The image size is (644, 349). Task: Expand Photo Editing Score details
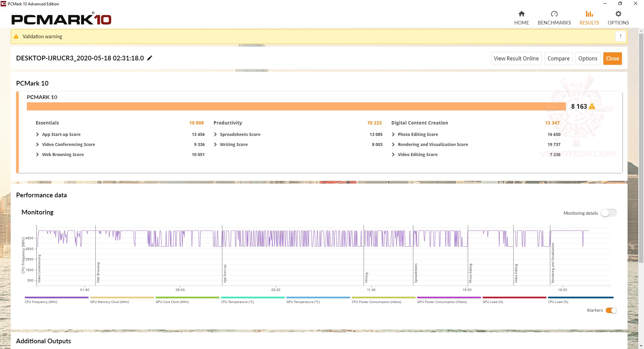(x=393, y=134)
